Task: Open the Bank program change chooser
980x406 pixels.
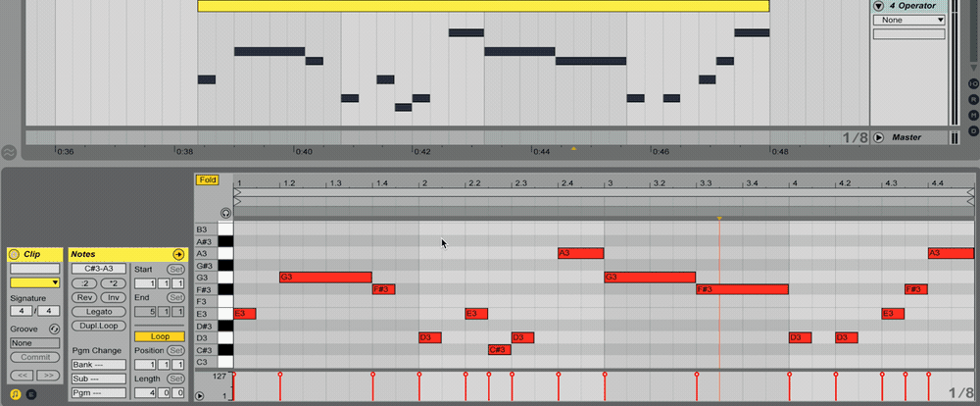Action: (x=99, y=365)
